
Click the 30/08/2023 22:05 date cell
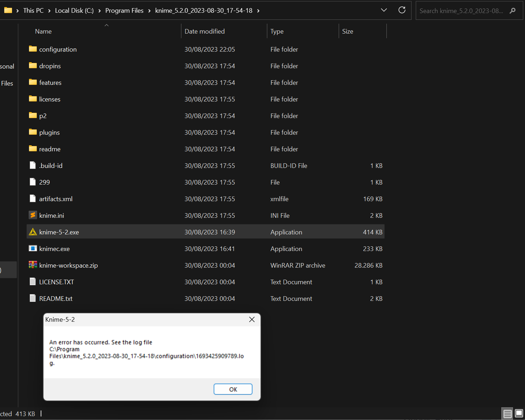[x=210, y=49]
